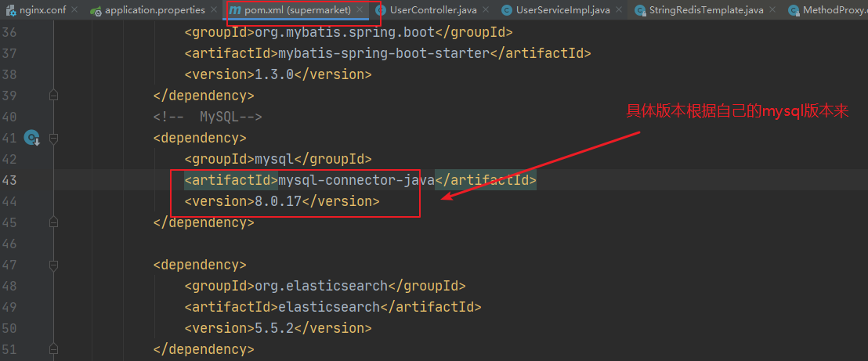Switch to the nginx.conf tab
Screen dimensions: 868x361
42,10
